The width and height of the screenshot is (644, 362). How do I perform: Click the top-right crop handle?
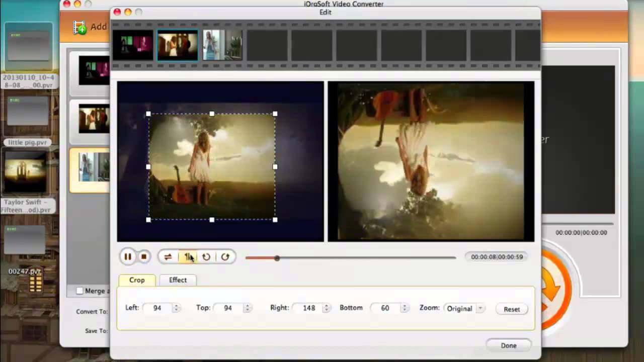(275, 114)
